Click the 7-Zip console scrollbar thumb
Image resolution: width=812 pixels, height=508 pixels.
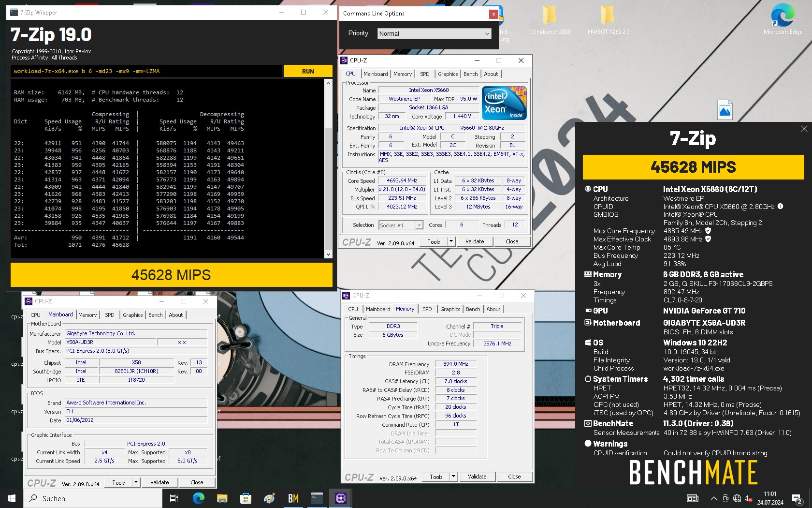[329, 189]
